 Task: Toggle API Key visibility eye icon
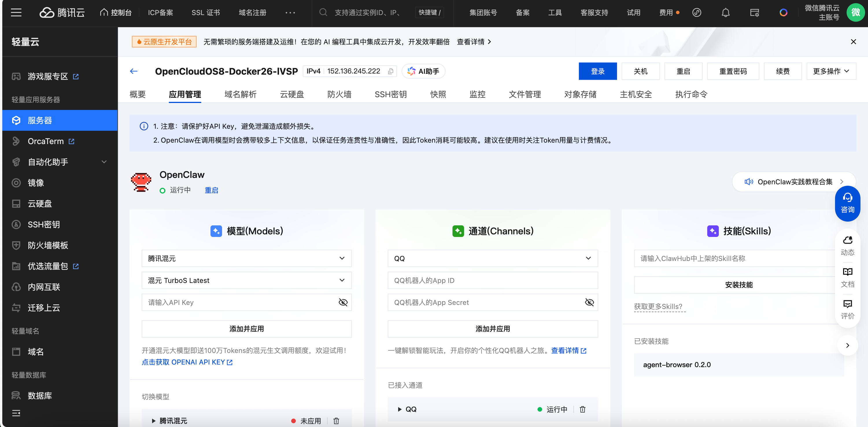click(x=343, y=302)
